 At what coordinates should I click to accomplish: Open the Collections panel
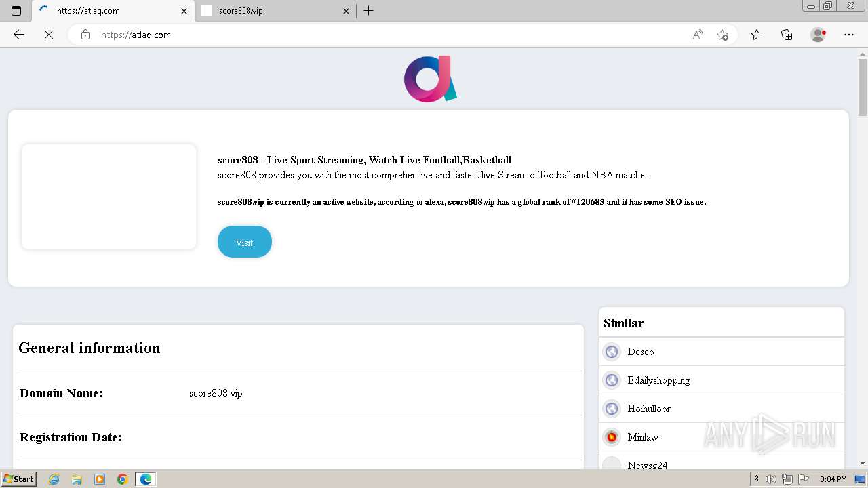(x=787, y=35)
